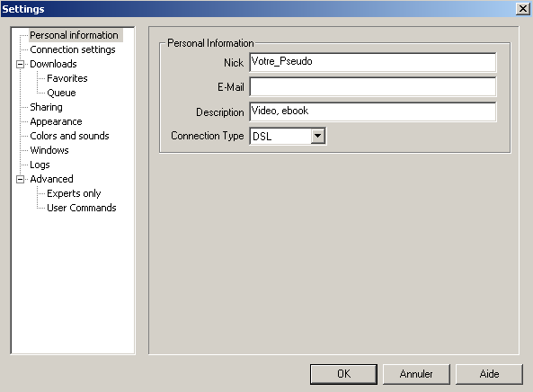Click inside the Description field

point(372,111)
